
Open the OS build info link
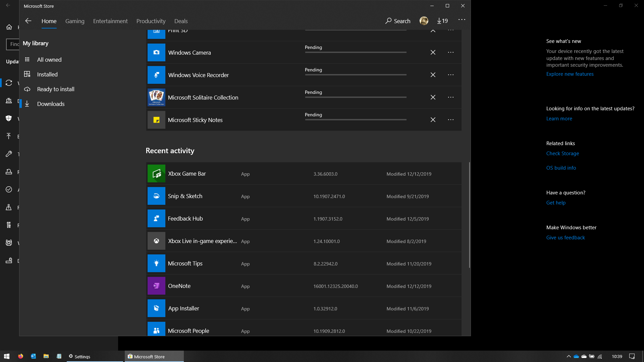coord(561,168)
